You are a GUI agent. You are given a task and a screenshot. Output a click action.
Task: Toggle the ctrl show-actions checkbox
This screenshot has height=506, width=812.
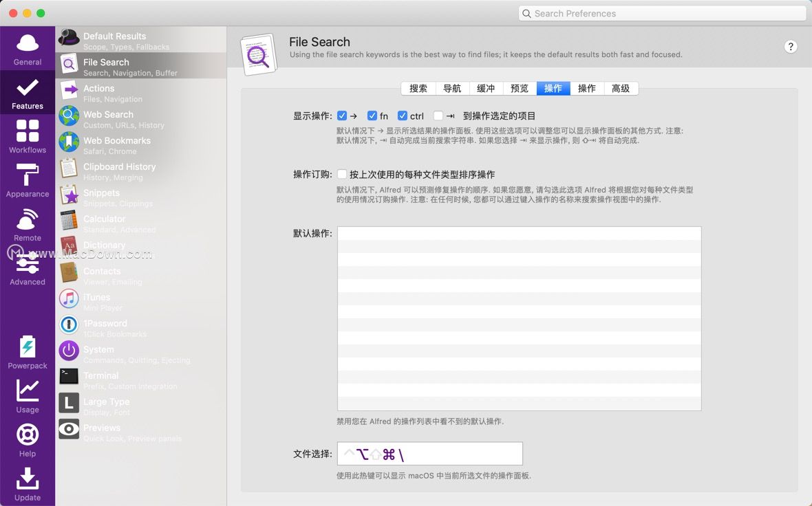[x=403, y=115]
